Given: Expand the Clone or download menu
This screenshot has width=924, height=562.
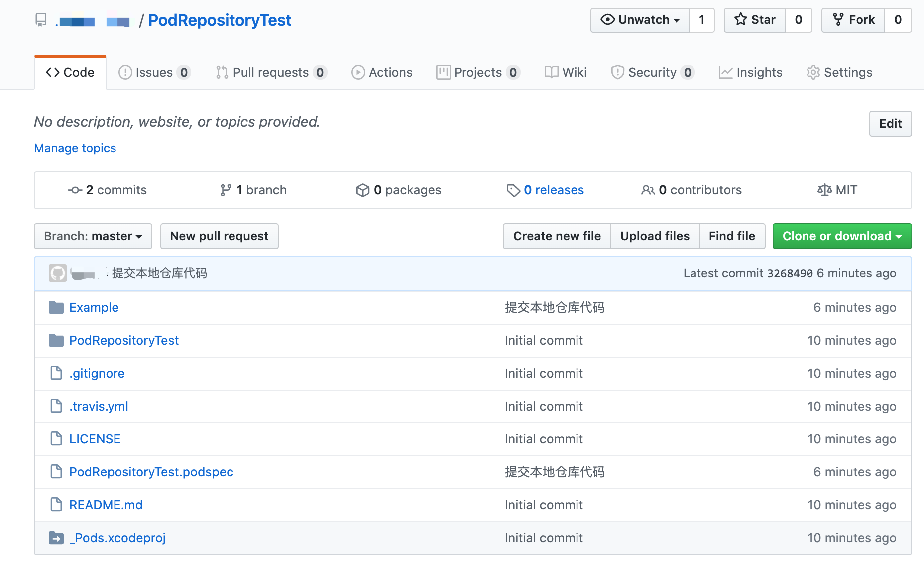Looking at the screenshot, I should click(x=842, y=236).
